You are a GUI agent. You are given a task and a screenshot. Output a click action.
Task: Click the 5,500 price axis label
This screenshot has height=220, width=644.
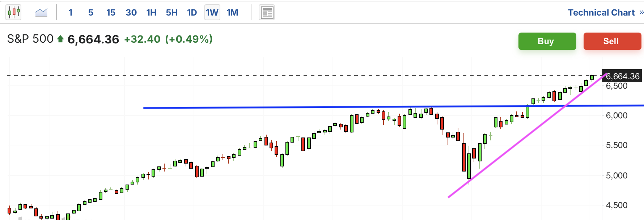[617, 145]
